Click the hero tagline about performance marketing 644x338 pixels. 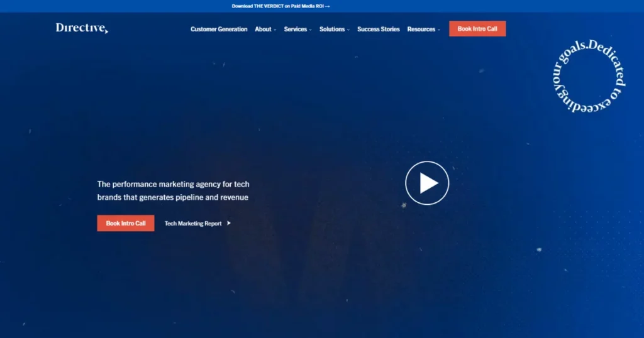(174, 191)
